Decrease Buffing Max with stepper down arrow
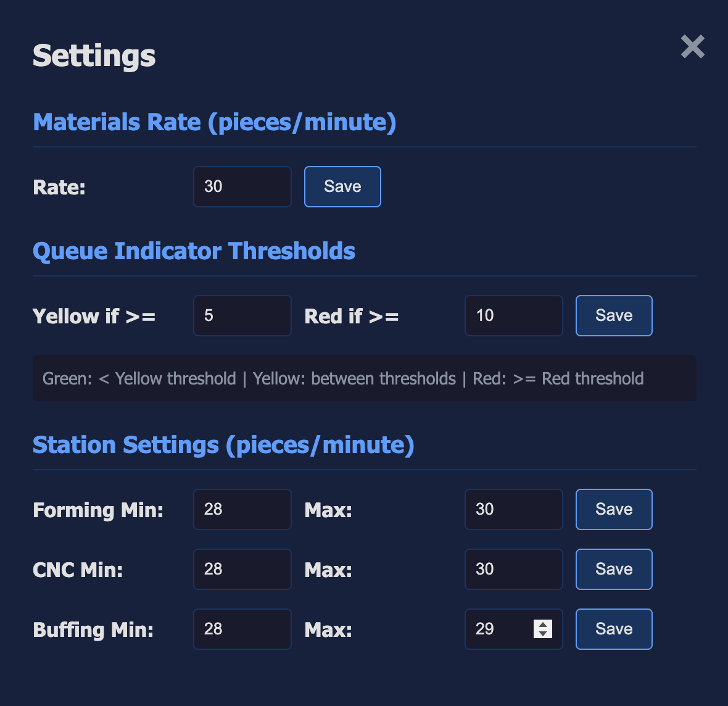728x706 pixels. pyautogui.click(x=543, y=634)
